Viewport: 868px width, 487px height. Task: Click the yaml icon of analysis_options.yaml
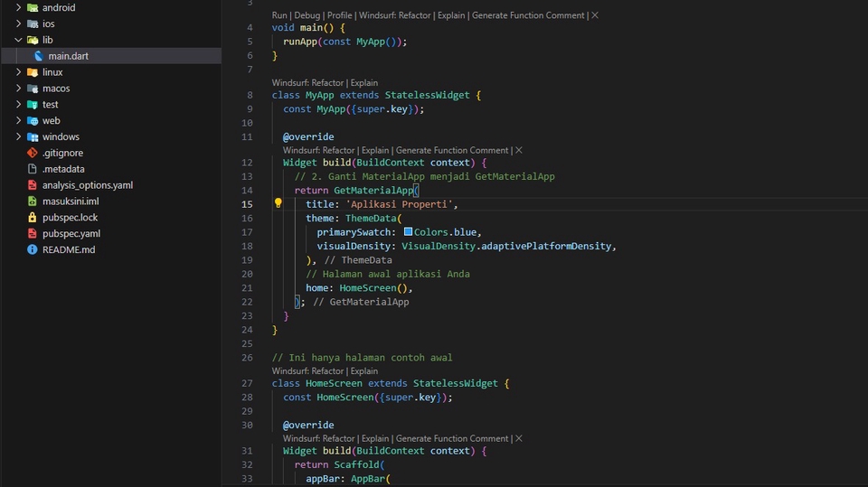pyautogui.click(x=33, y=185)
